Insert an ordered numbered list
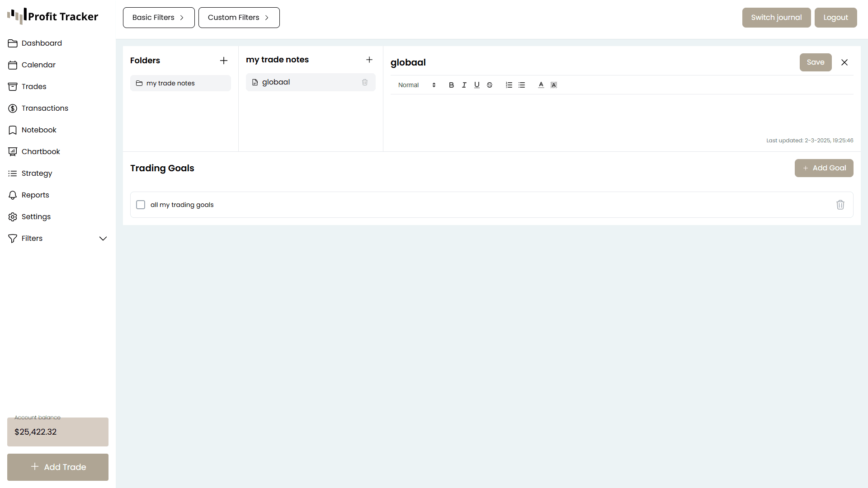 point(509,85)
